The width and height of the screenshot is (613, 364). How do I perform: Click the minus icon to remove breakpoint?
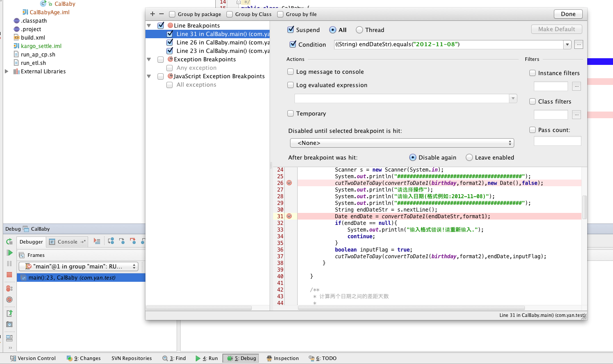[161, 14]
